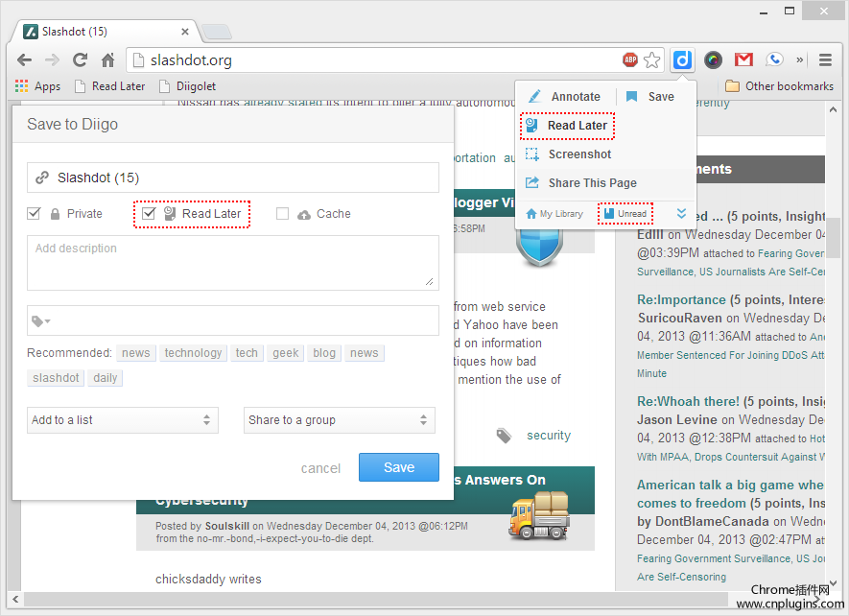Open the Unread list in Diigo popup
Image resolution: width=849 pixels, height=616 pixels.
(x=625, y=213)
